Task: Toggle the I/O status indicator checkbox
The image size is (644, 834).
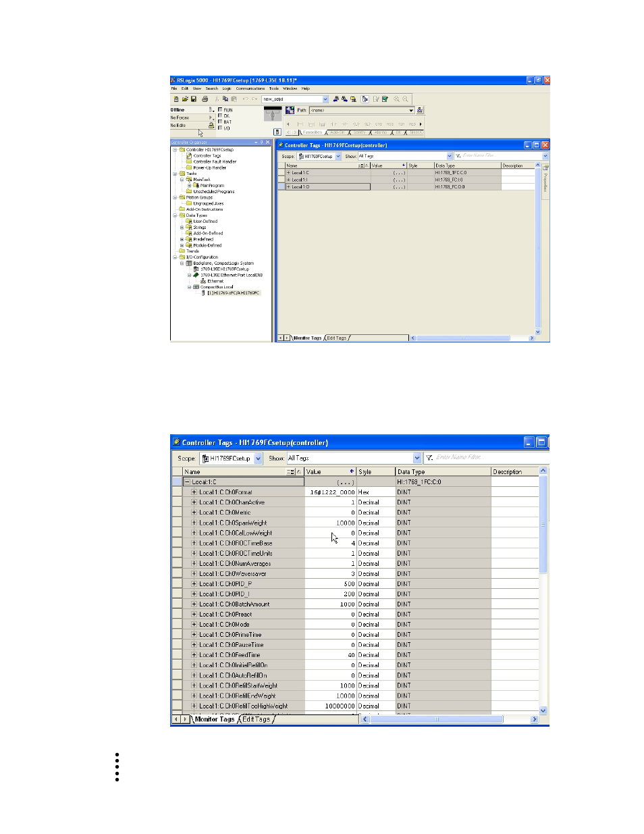Action: pyautogui.click(x=220, y=128)
